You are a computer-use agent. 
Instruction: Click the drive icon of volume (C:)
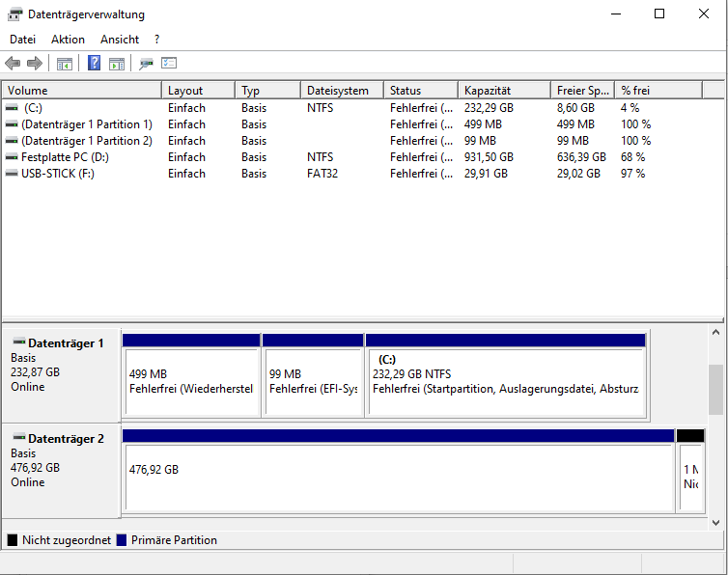pos(12,108)
